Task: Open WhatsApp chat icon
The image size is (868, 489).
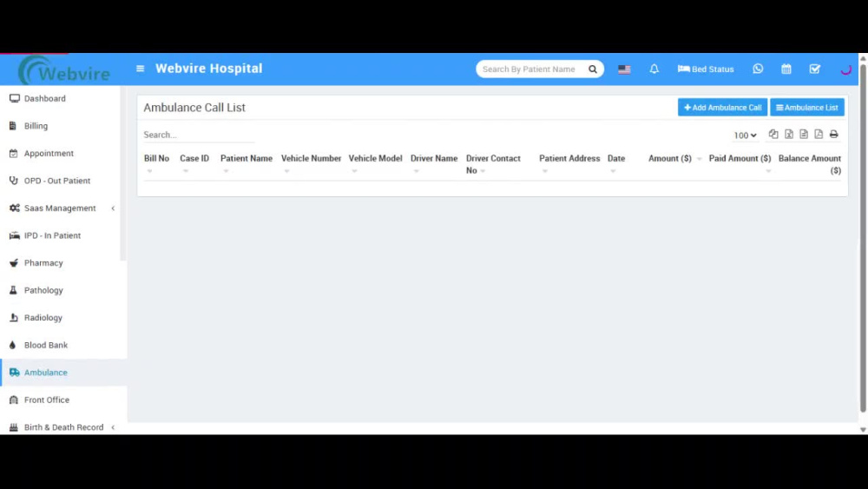Action: pyautogui.click(x=758, y=69)
